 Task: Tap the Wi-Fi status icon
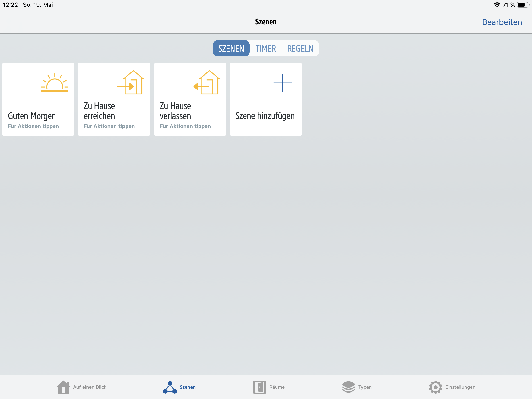497,5
